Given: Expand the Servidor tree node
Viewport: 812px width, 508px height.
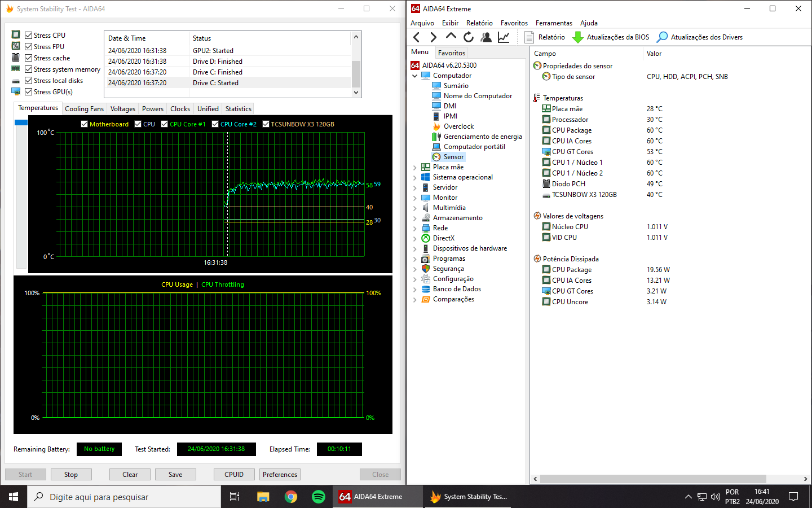Looking at the screenshot, I should [415, 187].
